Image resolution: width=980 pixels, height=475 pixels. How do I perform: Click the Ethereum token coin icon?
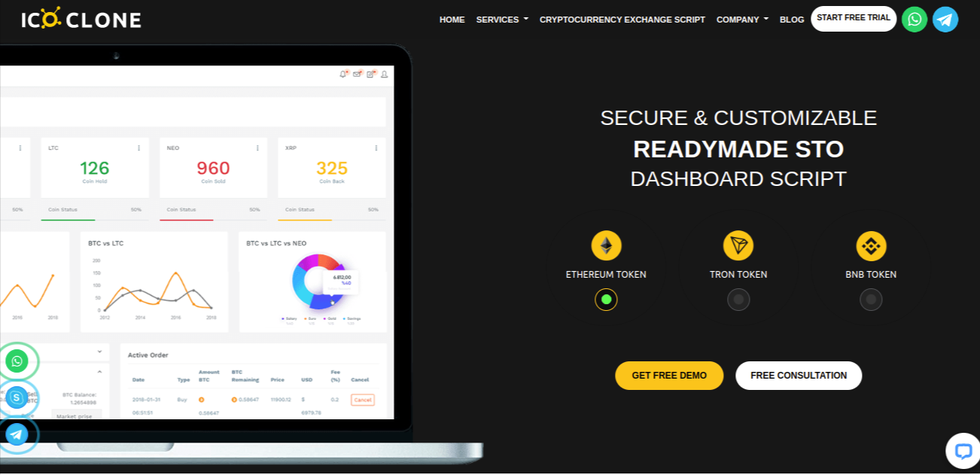(x=606, y=245)
